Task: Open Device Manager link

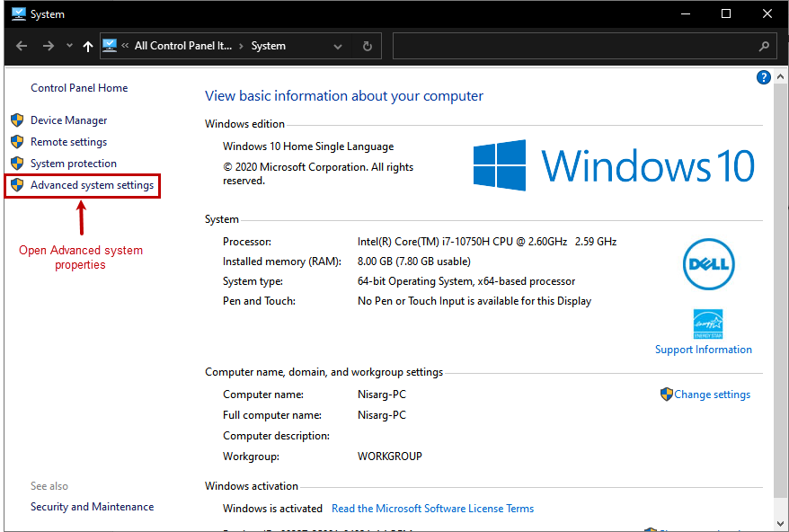Action: pyautogui.click(x=68, y=120)
